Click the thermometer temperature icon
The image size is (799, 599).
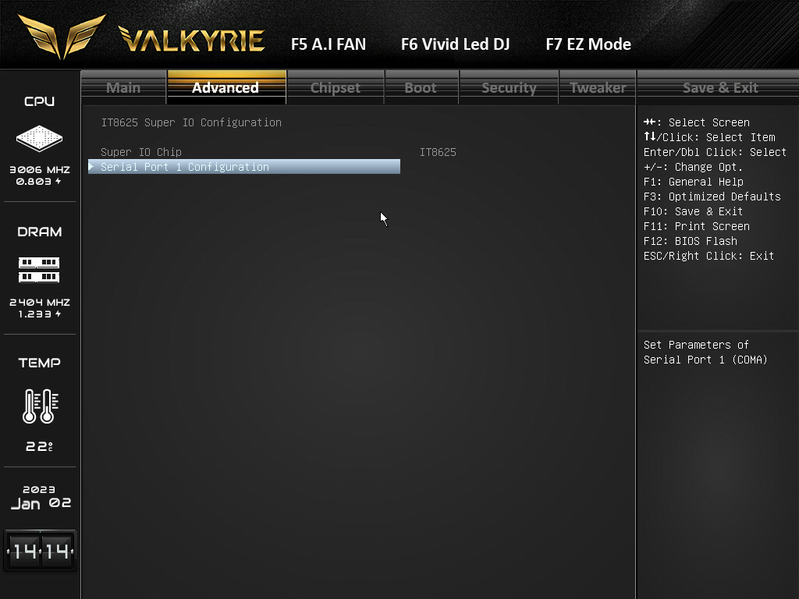coord(40,406)
